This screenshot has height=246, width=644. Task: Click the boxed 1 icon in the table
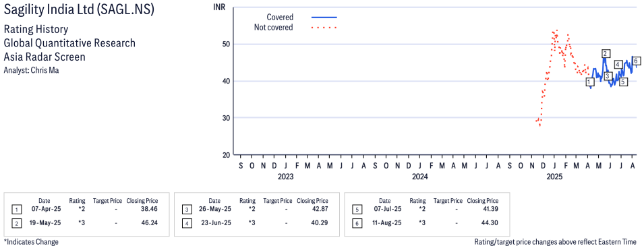pyautogui.click(x=16, y=210)
